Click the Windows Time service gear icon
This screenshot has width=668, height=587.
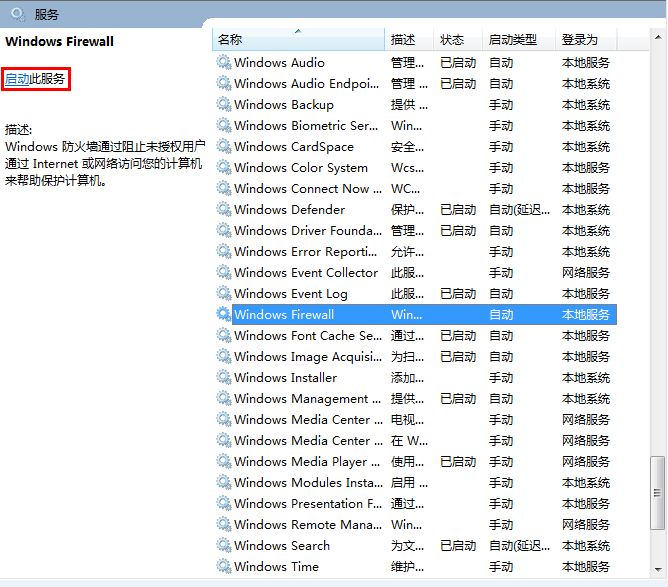[x=223, y=566]
